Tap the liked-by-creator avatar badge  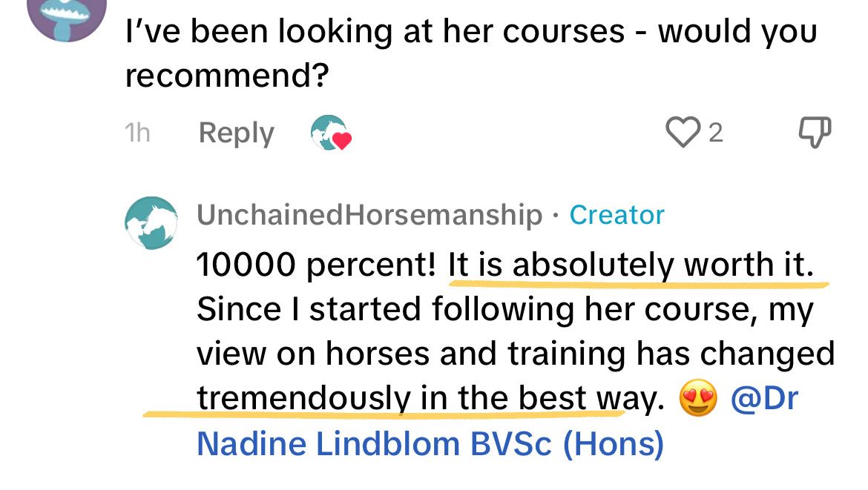(326, 132)
